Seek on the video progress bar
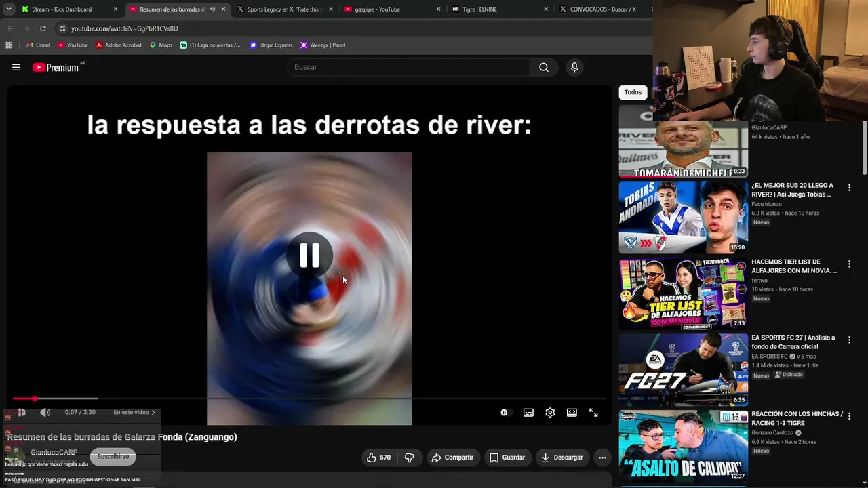 coord(309,399)
